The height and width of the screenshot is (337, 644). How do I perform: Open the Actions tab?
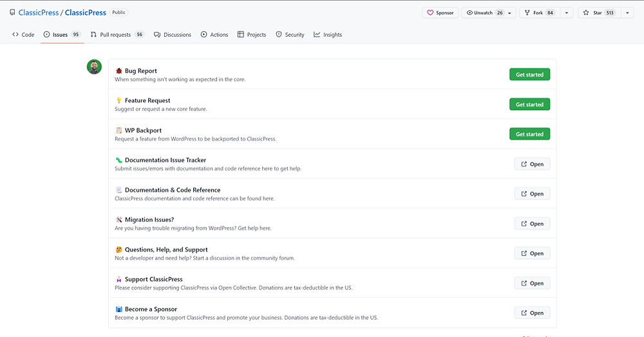(214, 35)
